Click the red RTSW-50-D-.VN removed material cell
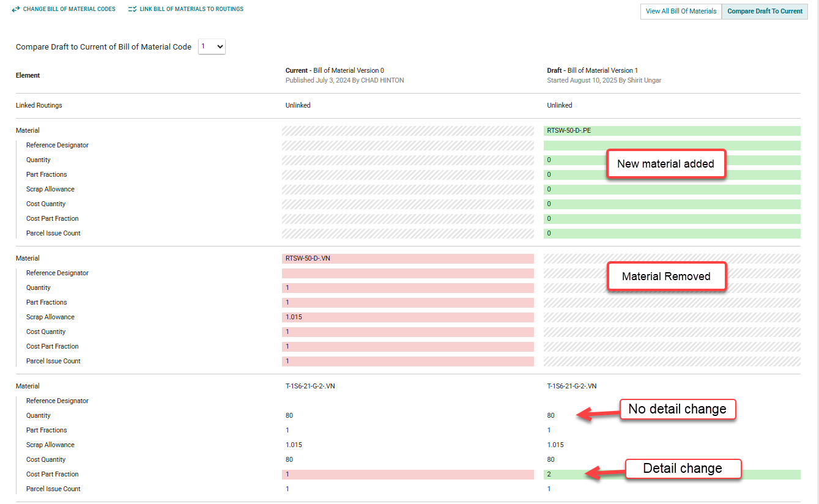The width and height of the screenshot is (819, 504). 407,258
